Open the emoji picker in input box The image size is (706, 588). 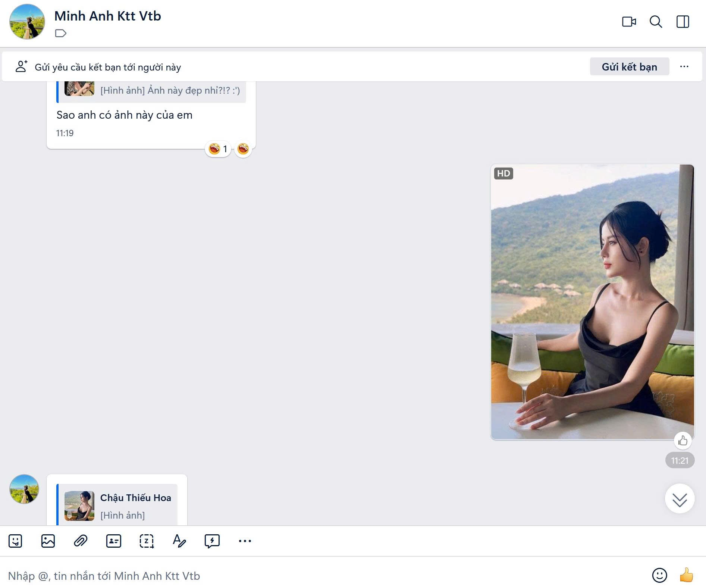pos(659,575)
